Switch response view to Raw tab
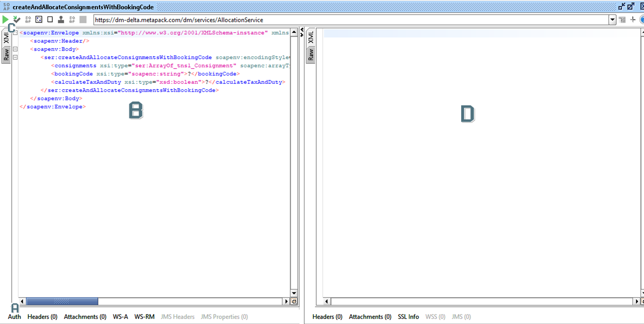Viewport: 644px width, 324px height. point(311,55)
